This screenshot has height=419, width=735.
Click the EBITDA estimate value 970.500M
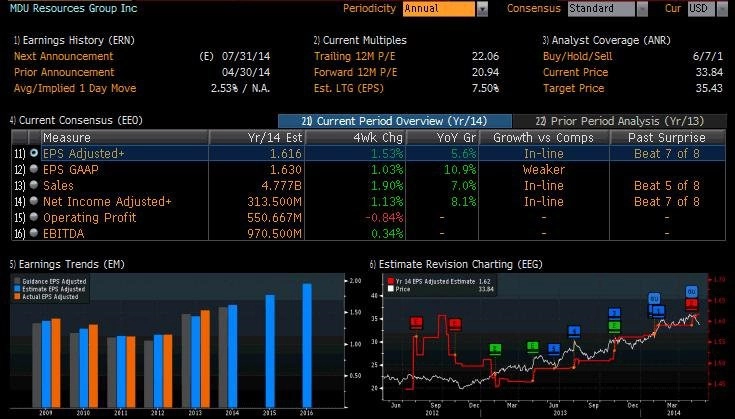coord(274,233)
